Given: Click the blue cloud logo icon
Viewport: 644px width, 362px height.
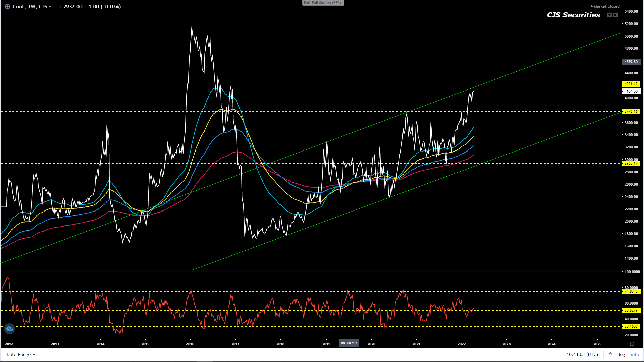Looking at the screenshot, I should [9, 329].
